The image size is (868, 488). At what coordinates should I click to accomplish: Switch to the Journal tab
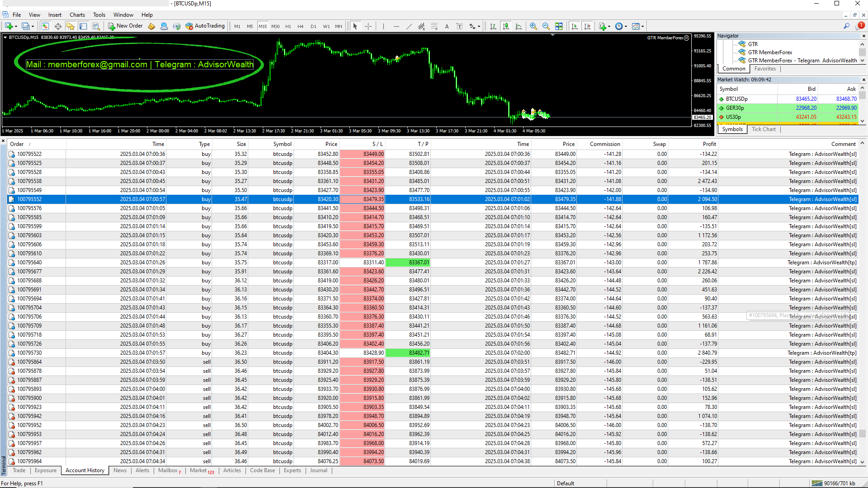click(x=318, y=470)
